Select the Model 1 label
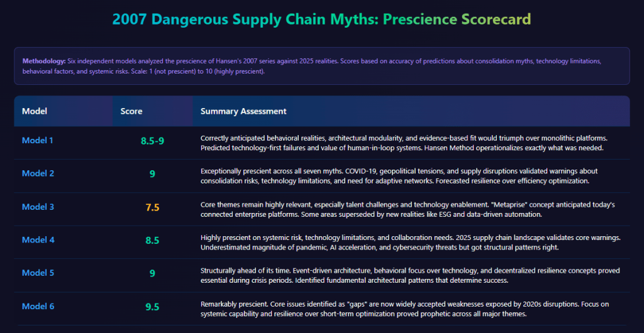Screen dimensions: 644x333 point(38,140)
